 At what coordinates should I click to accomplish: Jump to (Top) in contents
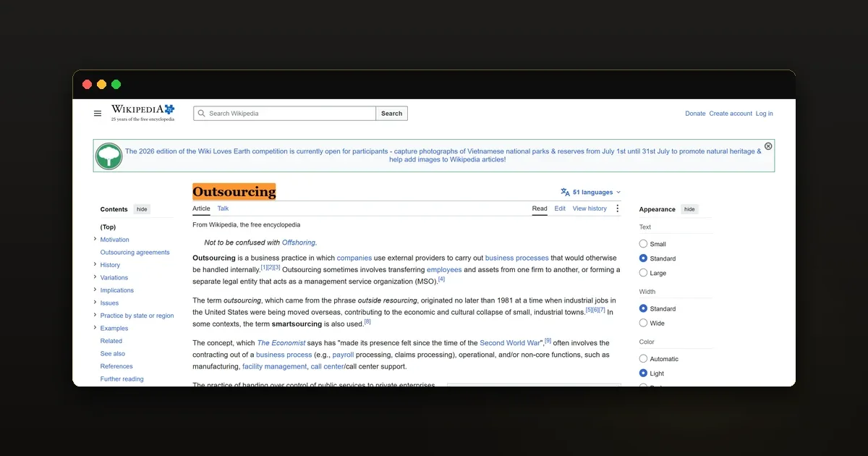tap(108, 227)
